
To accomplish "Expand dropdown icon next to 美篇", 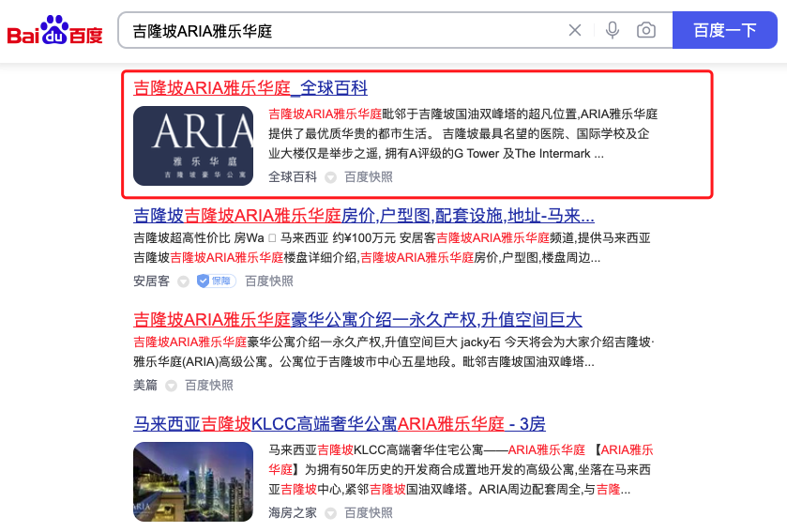I will [171, 386].
